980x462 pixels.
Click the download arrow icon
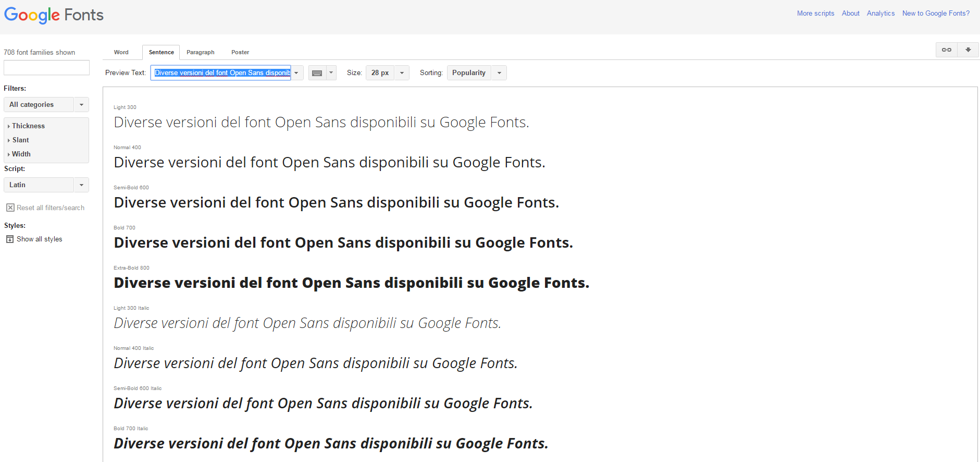(x=968, y=50)
